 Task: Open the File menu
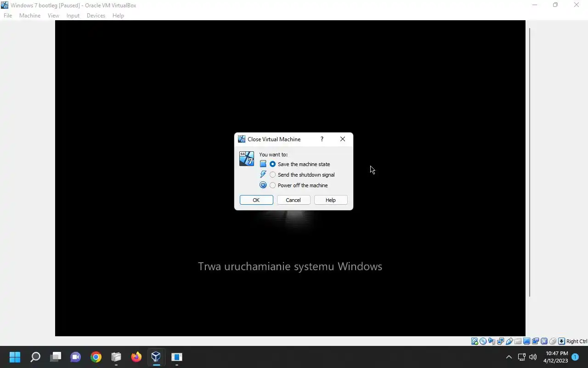[8, 16]
